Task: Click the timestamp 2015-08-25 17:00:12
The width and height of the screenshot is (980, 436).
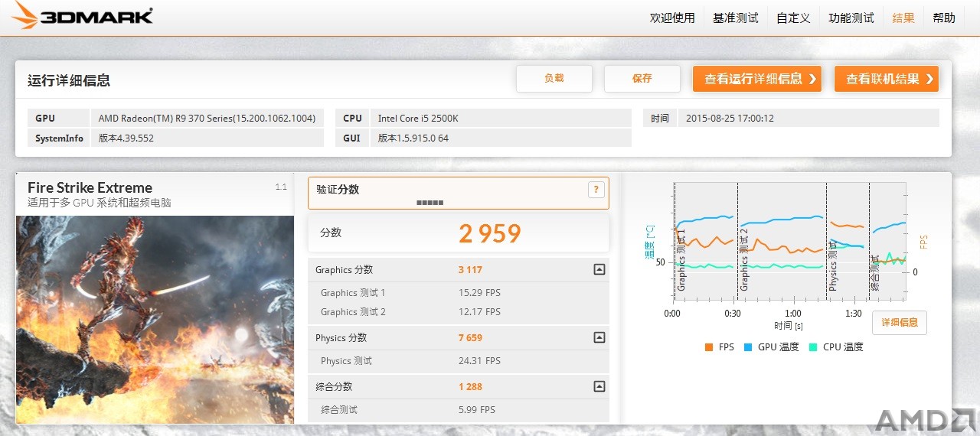Action: tap(730, 119)
